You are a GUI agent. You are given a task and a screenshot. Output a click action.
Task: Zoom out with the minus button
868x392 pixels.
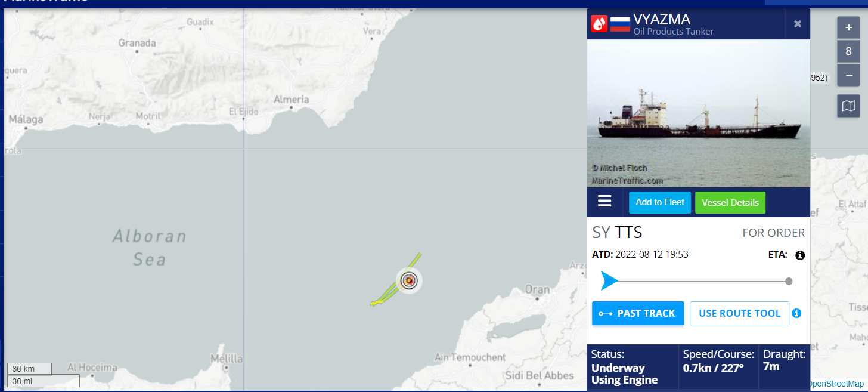(848, 75)
